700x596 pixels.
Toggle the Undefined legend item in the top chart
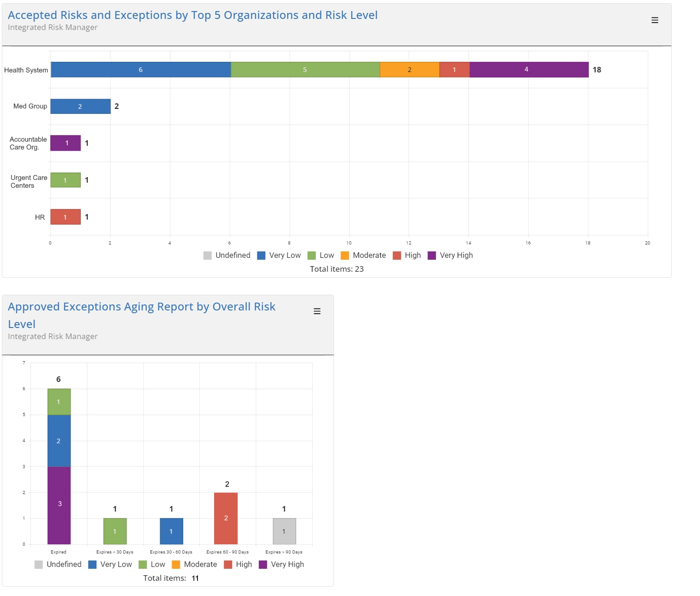[x=227, y=256]
